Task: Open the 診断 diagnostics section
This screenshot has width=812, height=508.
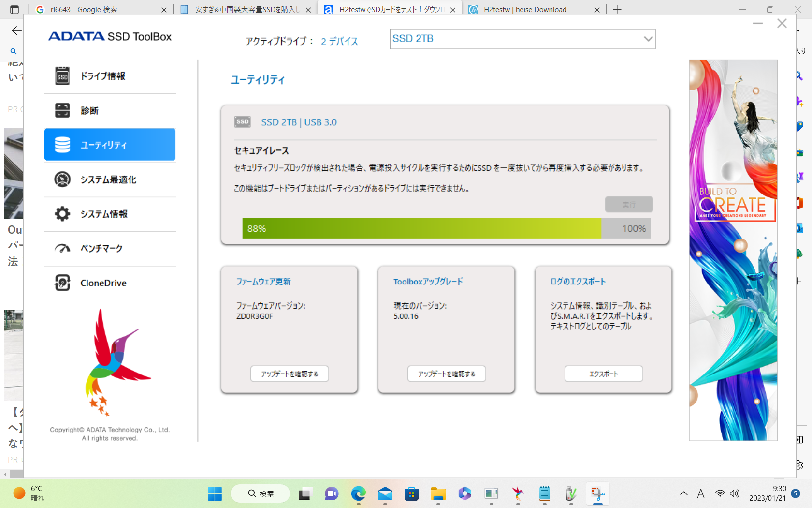Action: (x=110, y=110)
